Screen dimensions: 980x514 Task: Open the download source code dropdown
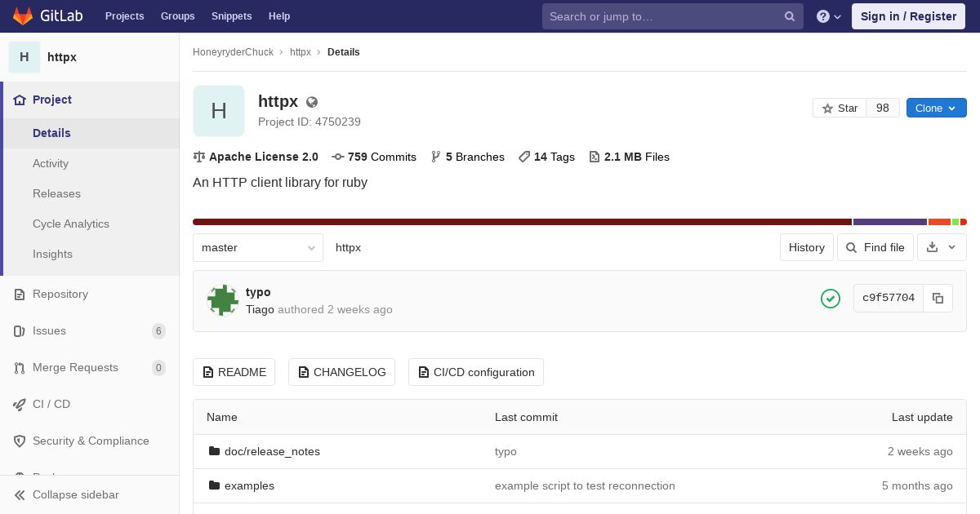[942, 247]
